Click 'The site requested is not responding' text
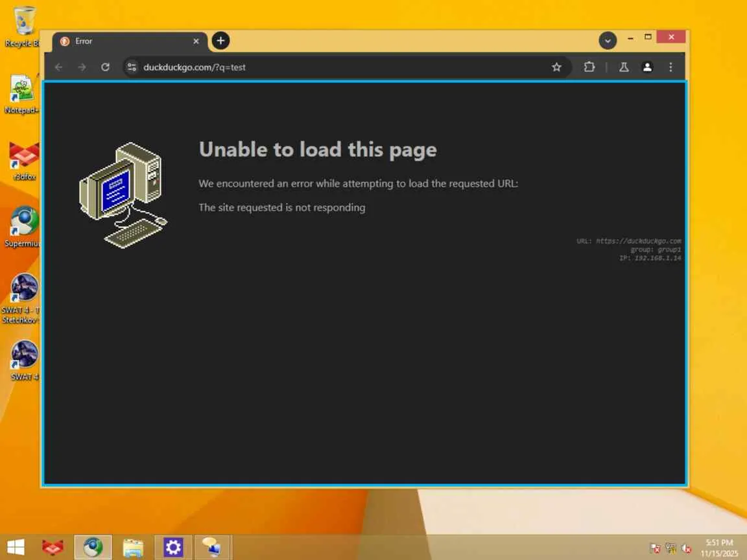 (282, 207)
